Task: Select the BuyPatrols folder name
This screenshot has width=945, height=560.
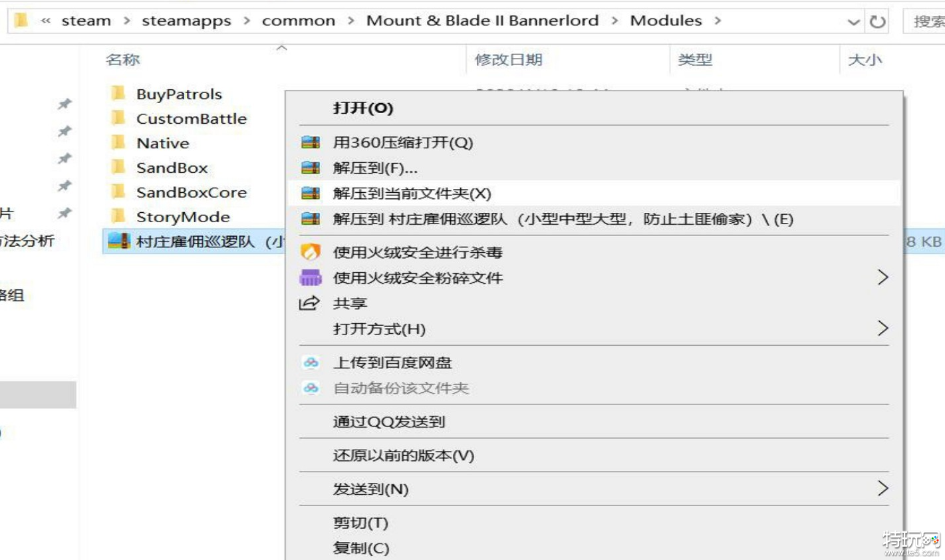Action: point(179,94)
